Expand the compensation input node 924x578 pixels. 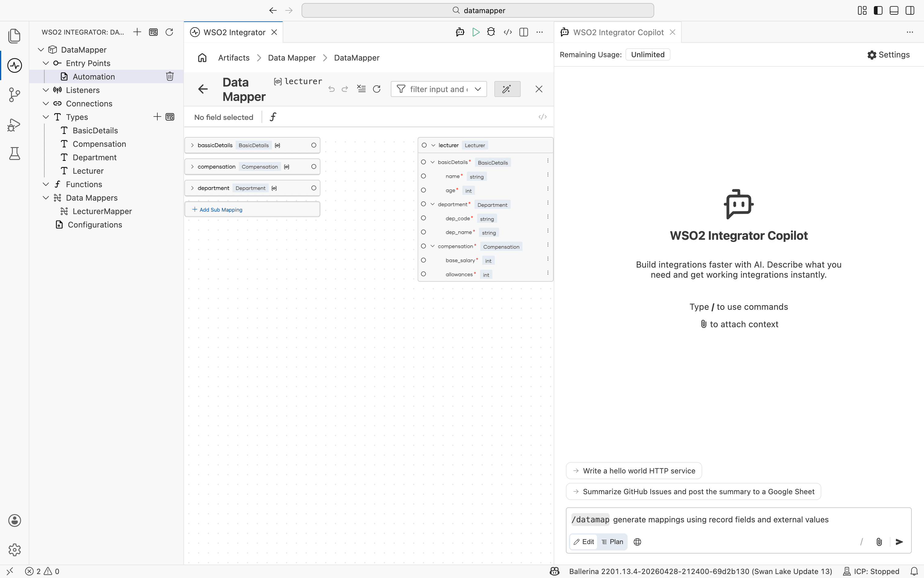click(193, 167)
